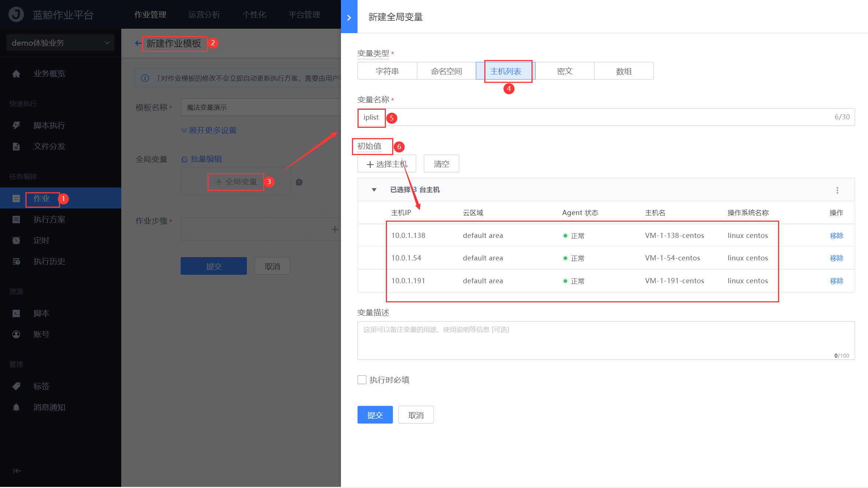Expand 展开更多设置

click(209, 130)
